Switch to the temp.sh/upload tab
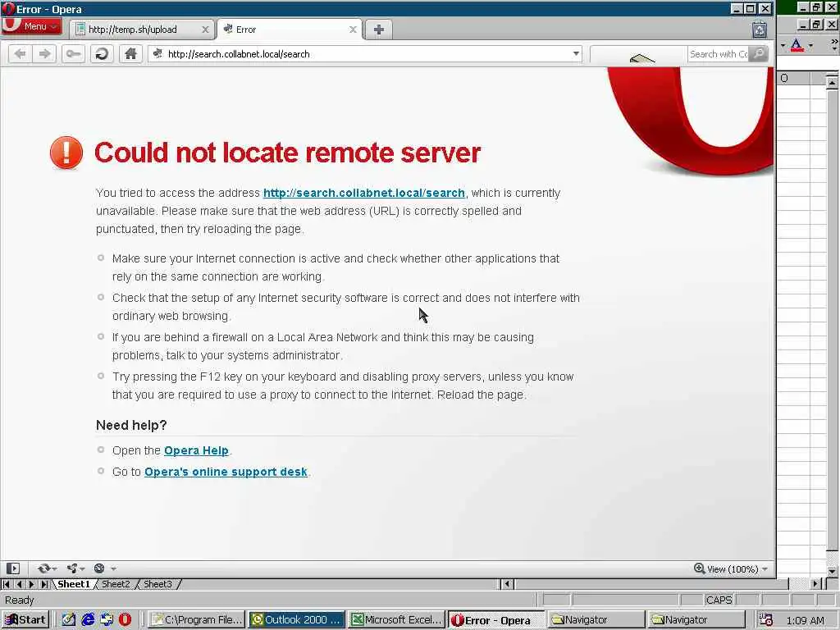 click(x=142, y=30)
